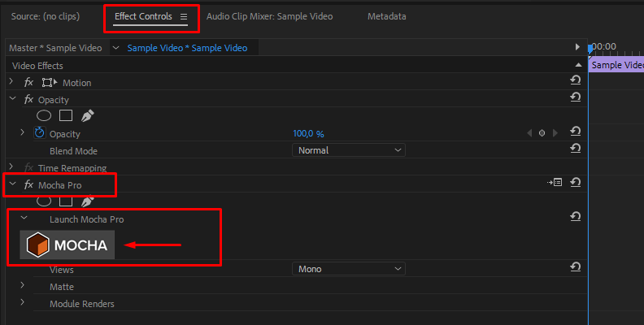
Task: Select the Motion effect label
Action: 76,83
